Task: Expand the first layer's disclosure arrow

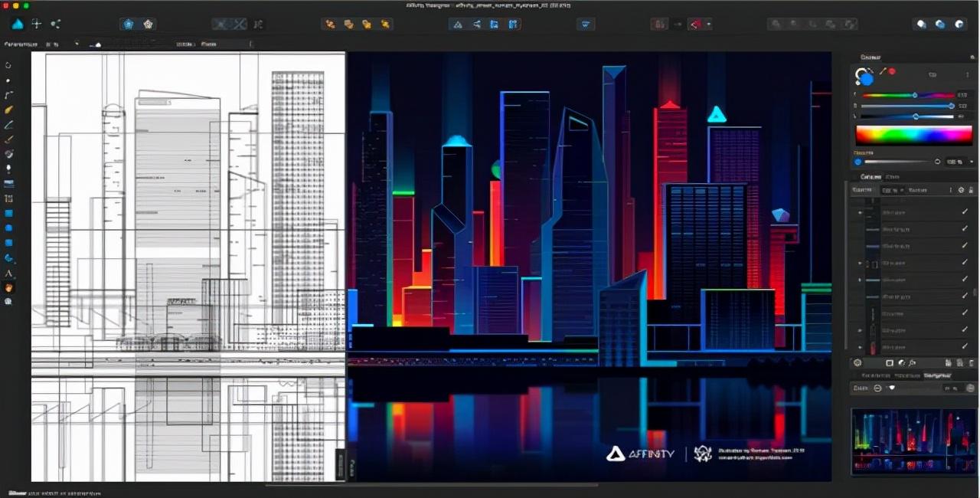Action: click(x=860, y=212)
